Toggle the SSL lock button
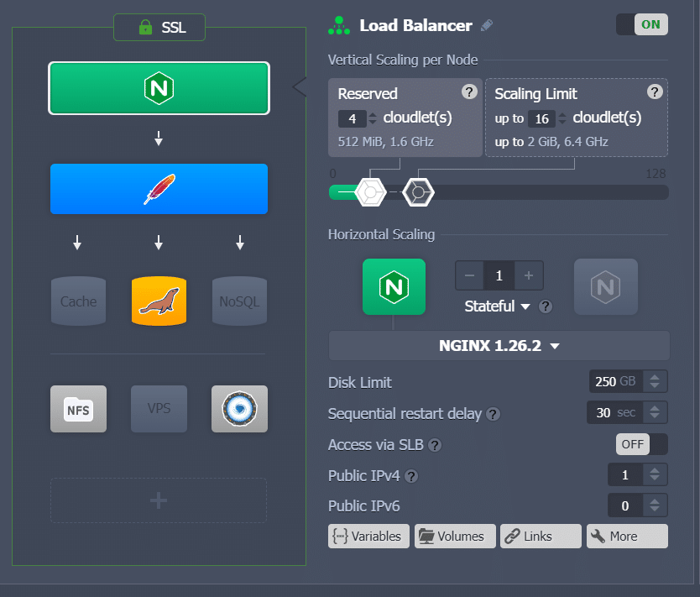Viewport: 700px width, 597px height. point(159,27)
